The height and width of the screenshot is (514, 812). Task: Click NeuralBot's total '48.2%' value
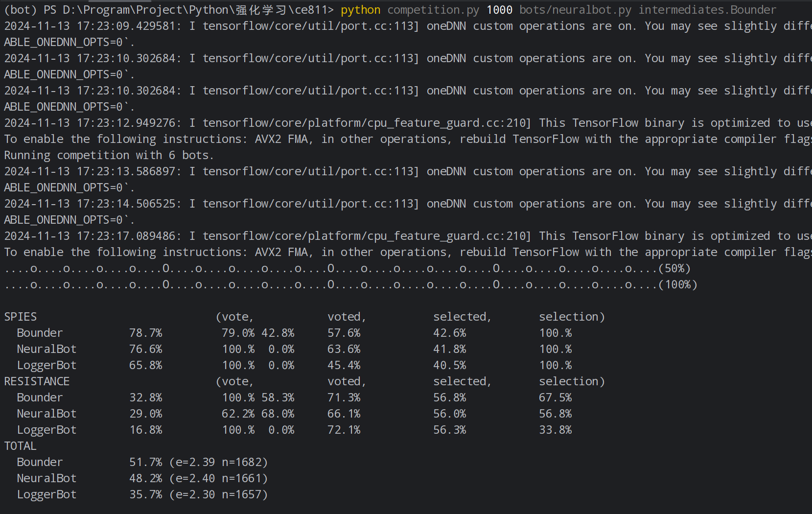pos(146,478)
